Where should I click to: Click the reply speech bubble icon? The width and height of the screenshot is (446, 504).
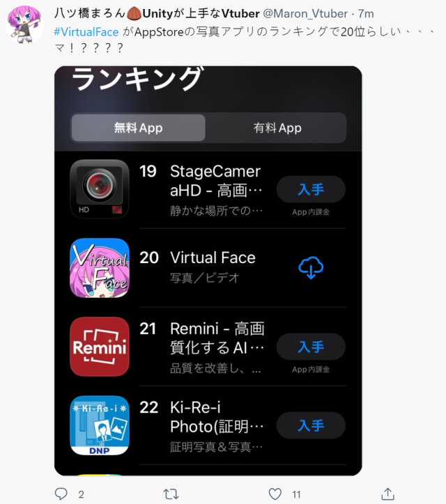[x=61, y=494]
